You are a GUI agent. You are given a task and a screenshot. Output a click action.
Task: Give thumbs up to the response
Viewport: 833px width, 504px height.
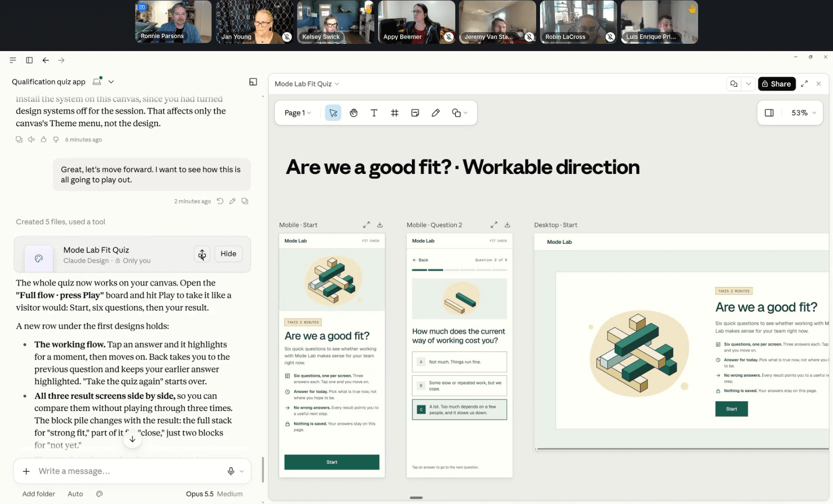(x=43, y=139)
